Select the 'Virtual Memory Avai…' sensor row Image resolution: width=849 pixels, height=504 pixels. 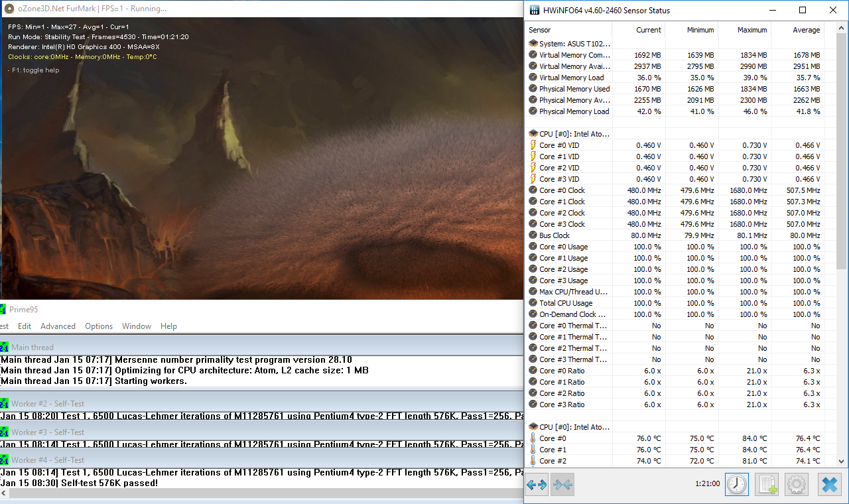(x=675, y=66)
